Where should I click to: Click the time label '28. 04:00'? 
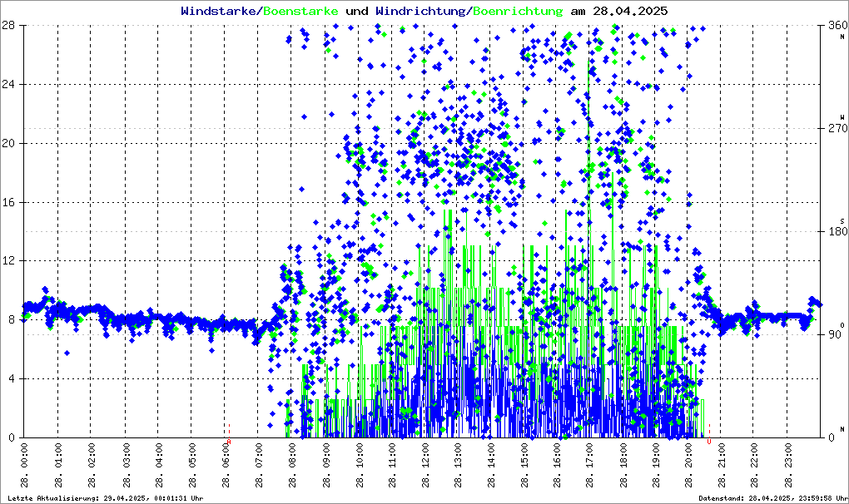pyautogui.click(x=157, y=465)
